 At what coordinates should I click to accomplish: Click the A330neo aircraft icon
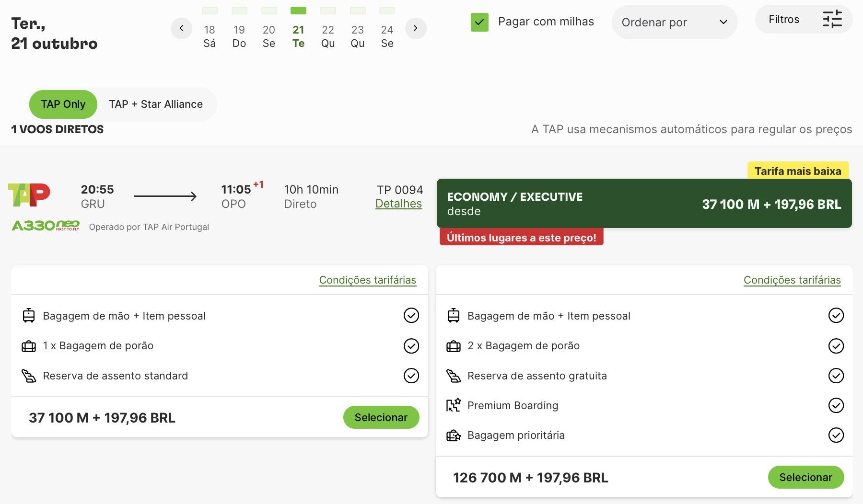pos(46,226)
